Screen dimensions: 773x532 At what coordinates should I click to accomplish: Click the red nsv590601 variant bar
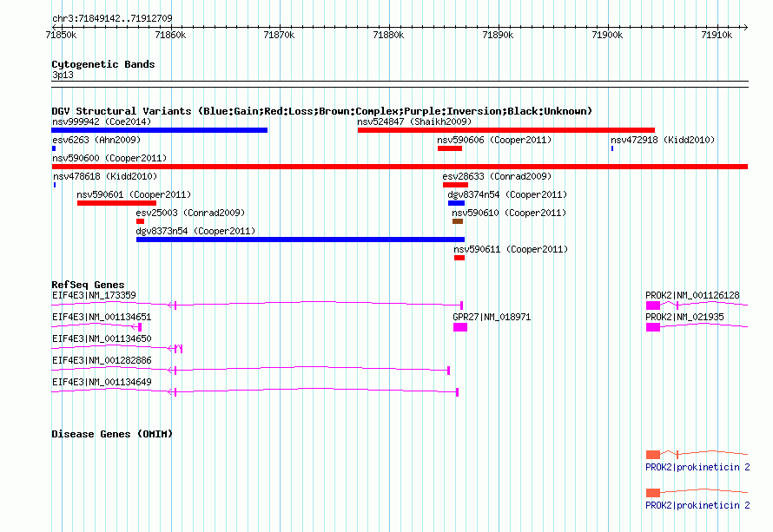117,203
